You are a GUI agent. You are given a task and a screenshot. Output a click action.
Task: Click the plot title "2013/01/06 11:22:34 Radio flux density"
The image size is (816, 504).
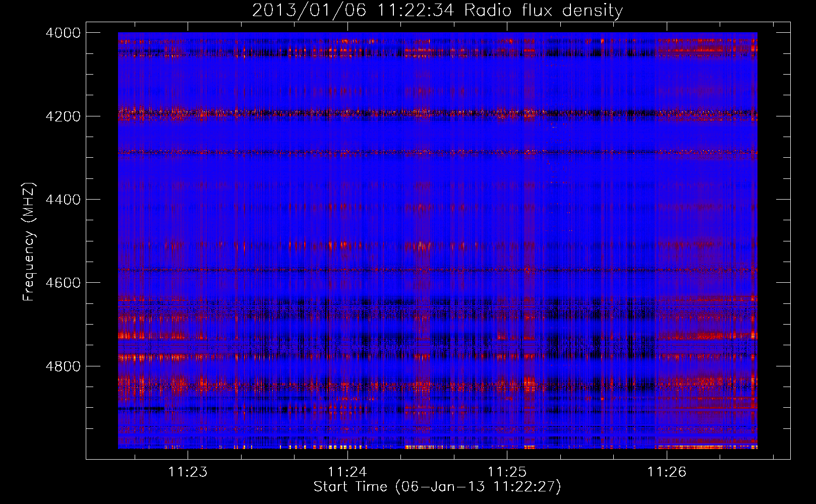coord(437,11)
